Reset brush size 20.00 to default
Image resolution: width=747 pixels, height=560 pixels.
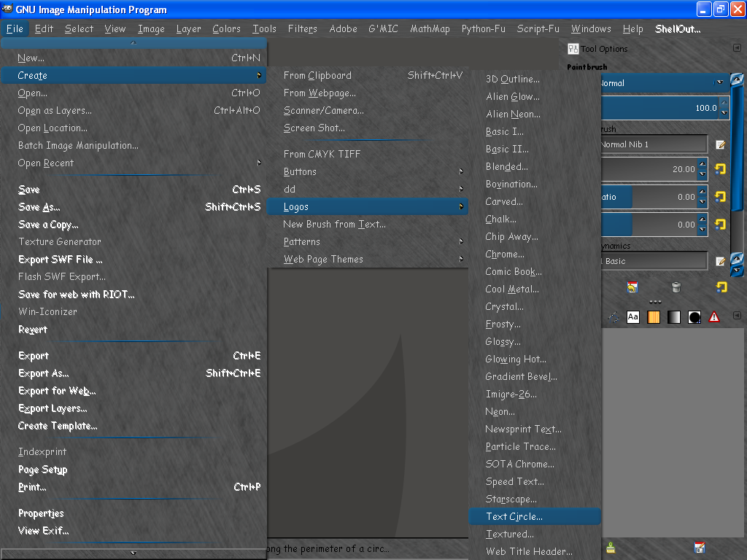(720, 169)
